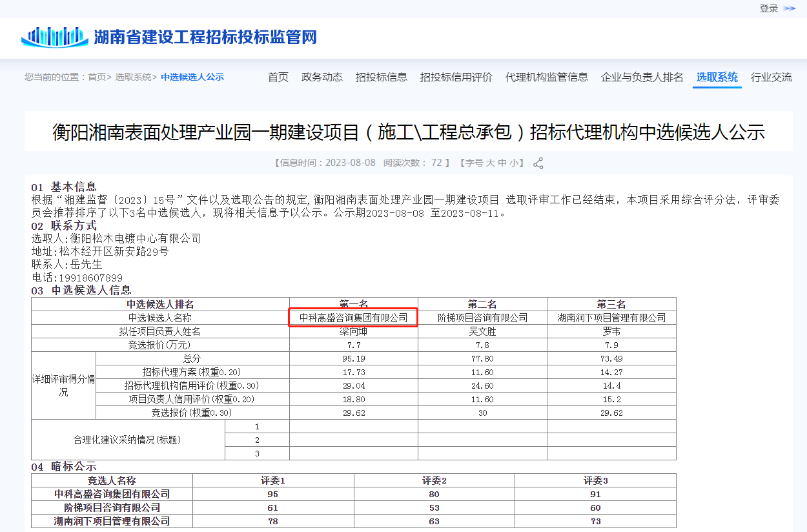Screen dimensions: 807x532
Task: Click the 项目负责人信用评价 score 15.2
Action: pyautogui.click(x=611, y=400)
